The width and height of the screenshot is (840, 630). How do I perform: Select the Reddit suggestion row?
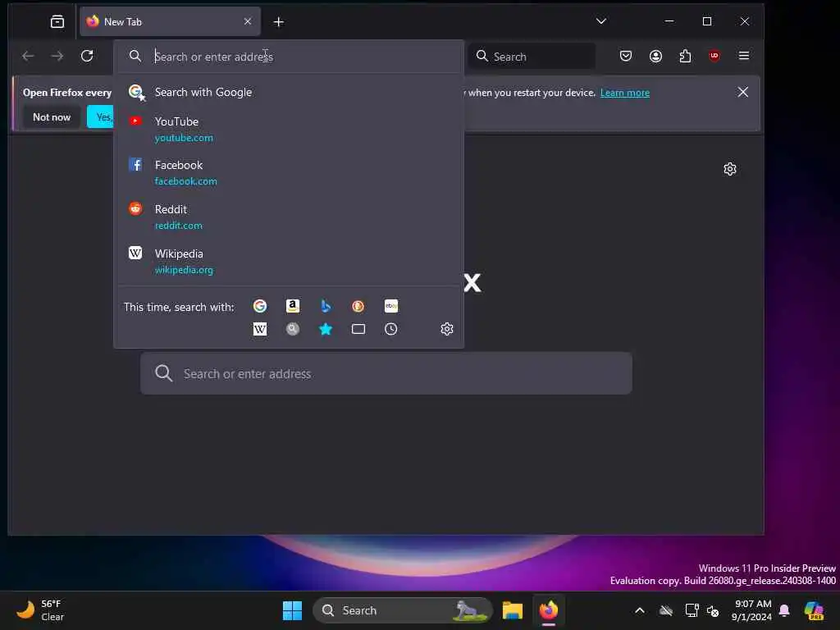[x=289, y=217]
